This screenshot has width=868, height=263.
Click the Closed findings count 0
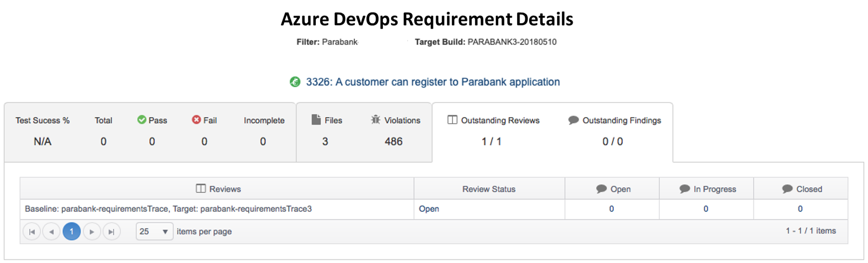pos(800,209)
